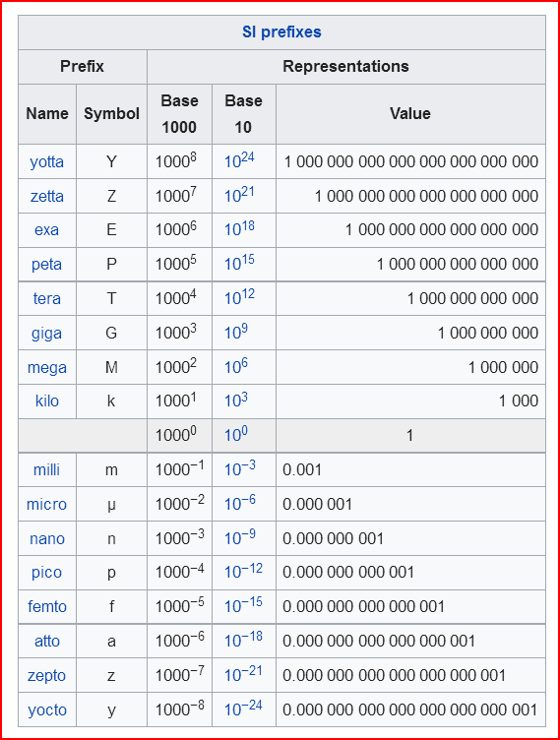Follow the 10 to the 0 link

[235, 434]
